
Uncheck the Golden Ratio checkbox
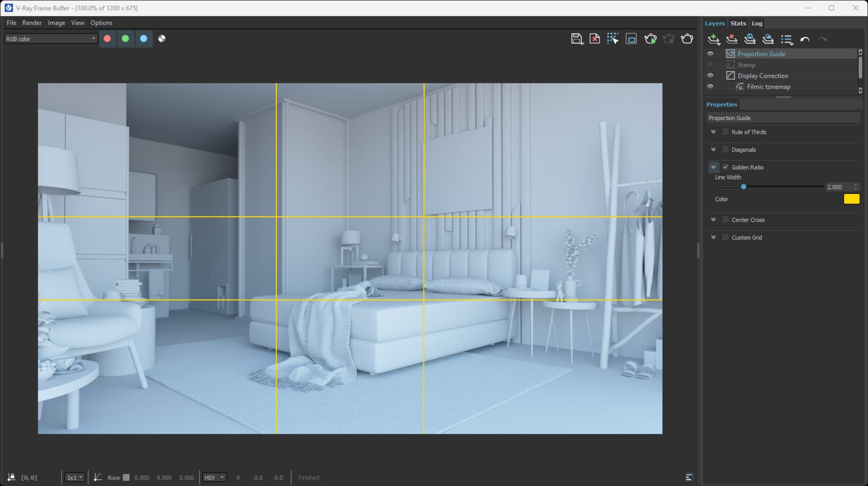[726, 167]
